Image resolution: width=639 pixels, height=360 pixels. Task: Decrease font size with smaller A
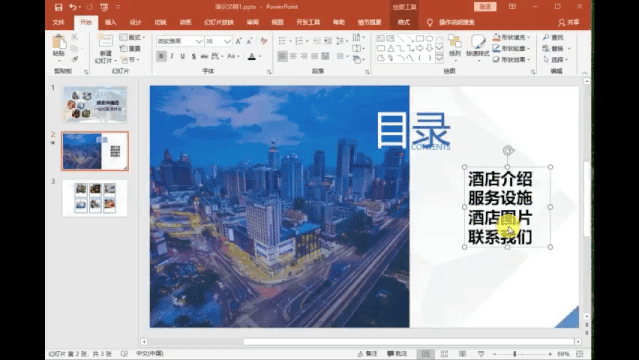[x=249, y=41]
